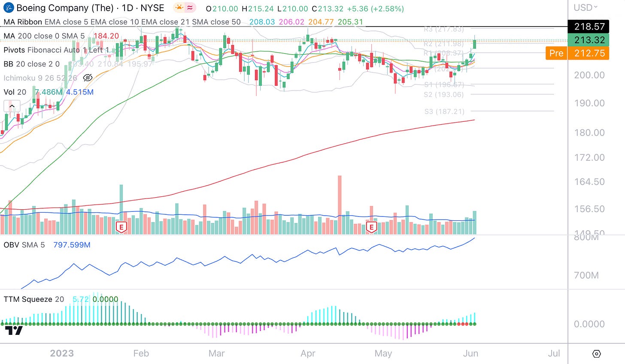The image size is (625, 364).
Task: Click the change value +5.36 (+2.58%)
Action: [x=375, y=9]
